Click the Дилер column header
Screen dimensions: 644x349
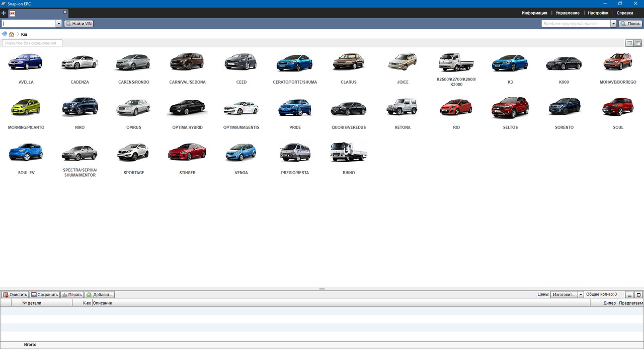coord(603,303)
